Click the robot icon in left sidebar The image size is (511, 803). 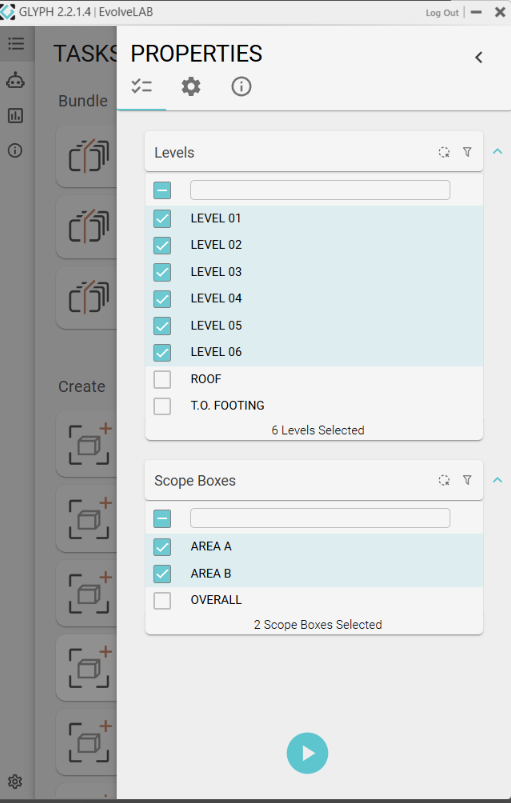(15, 80)
